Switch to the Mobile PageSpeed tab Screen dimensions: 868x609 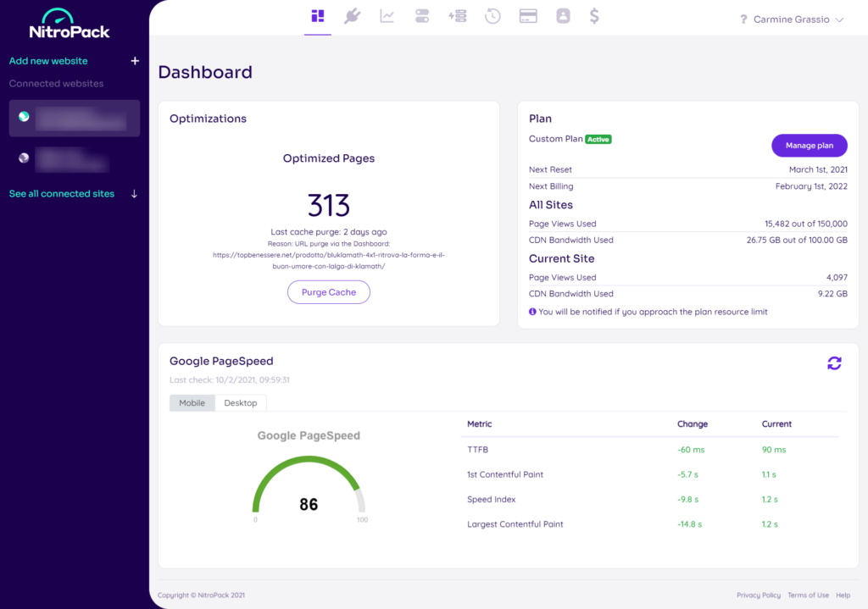pos(192,402)
